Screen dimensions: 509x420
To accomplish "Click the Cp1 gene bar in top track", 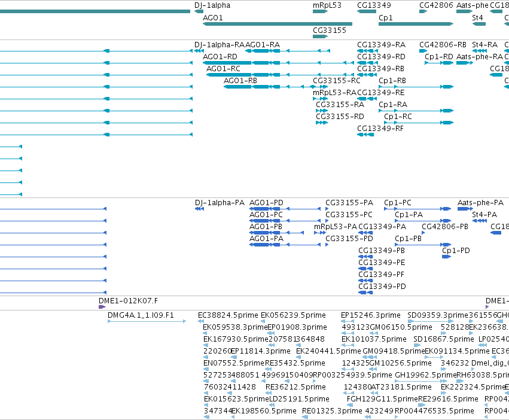I will pyautogui.click(x=416, y=24).
